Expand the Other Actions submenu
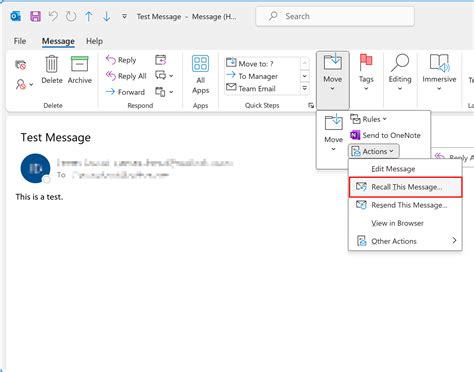474x372 pixels. point(405,241)
